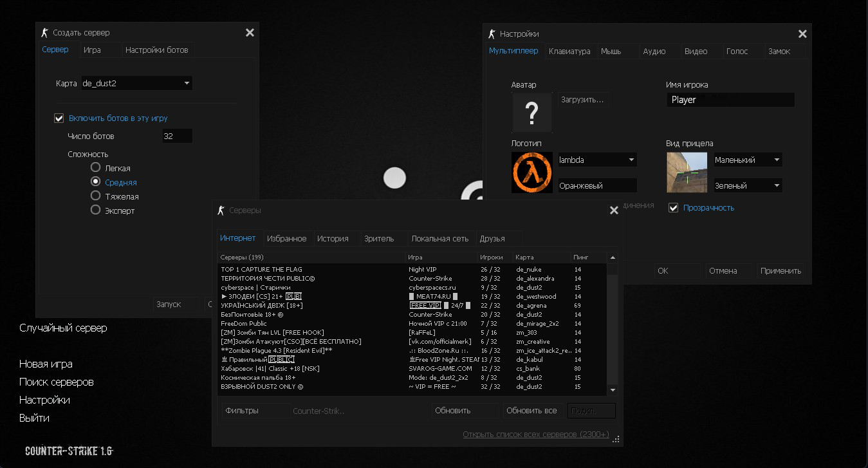Close the Создать сервер window
The width and height of the screenshot is (868, 468).
[250, 33]
